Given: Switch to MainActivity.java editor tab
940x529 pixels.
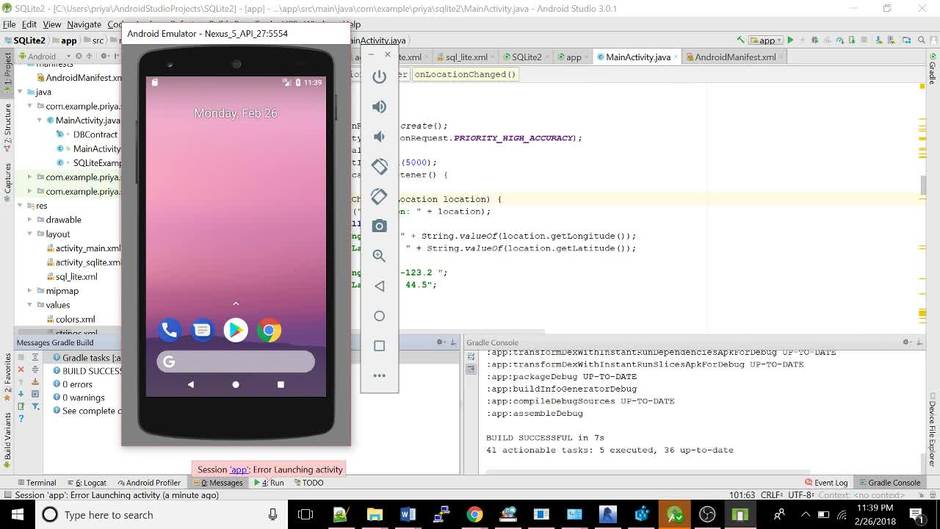Looking at the screenshot, I should click(637, 57).
